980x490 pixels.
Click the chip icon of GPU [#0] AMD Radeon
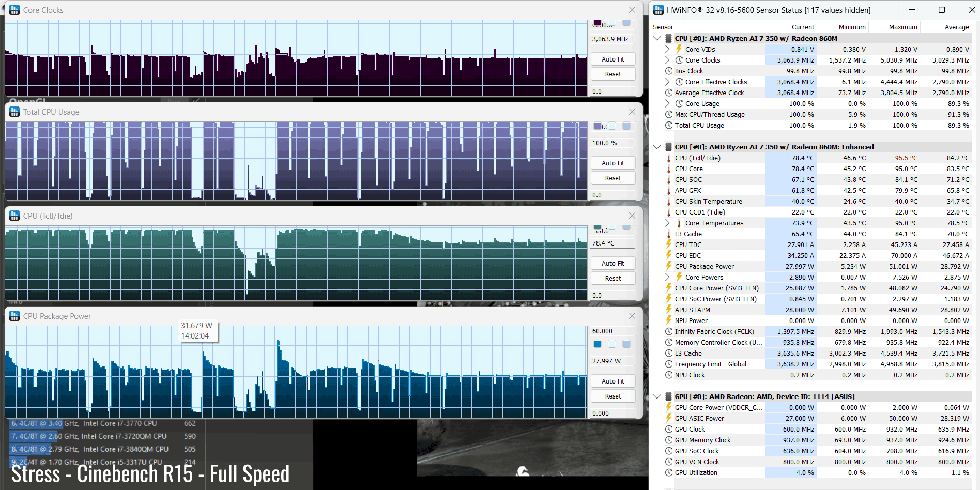tap(669, 397)
